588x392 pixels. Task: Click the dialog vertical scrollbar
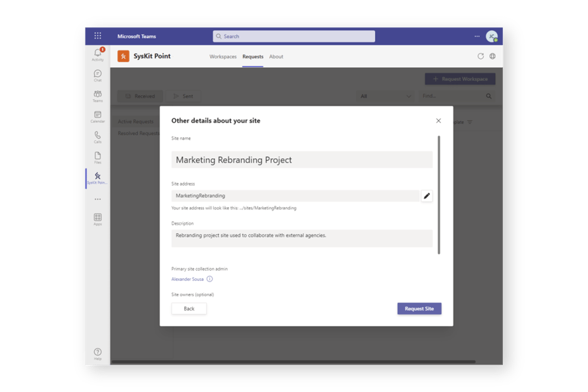point(439,195)
